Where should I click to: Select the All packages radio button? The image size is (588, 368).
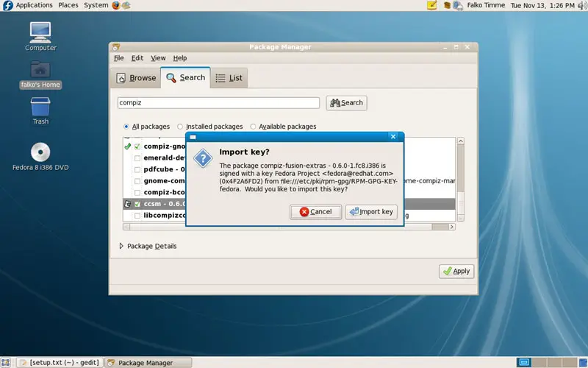click(x=126, y=127)
